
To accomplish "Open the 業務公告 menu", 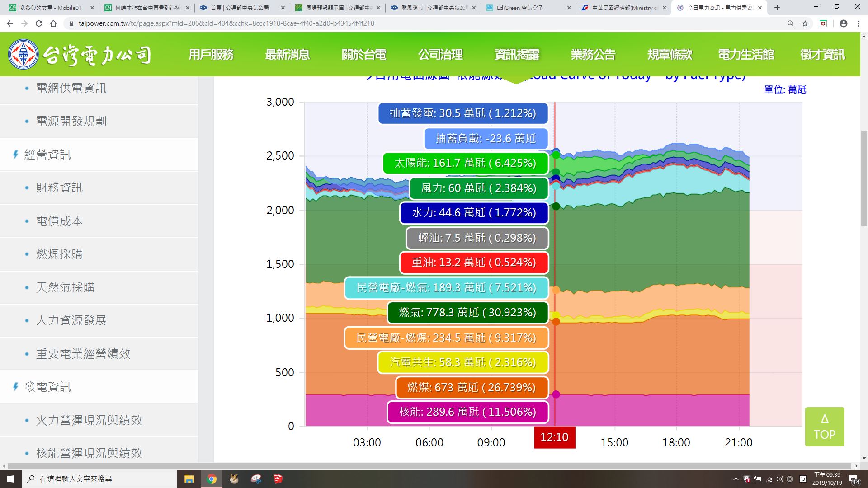I will [x=593, y=55].
